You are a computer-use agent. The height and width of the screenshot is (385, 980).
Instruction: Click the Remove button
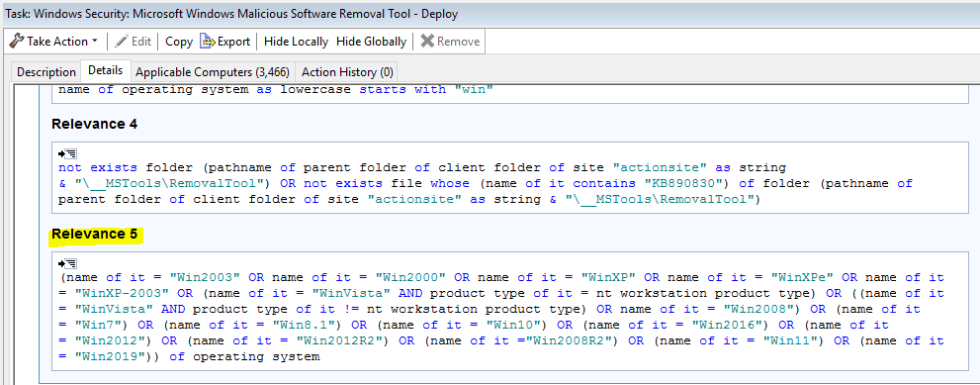pos(450,42)
